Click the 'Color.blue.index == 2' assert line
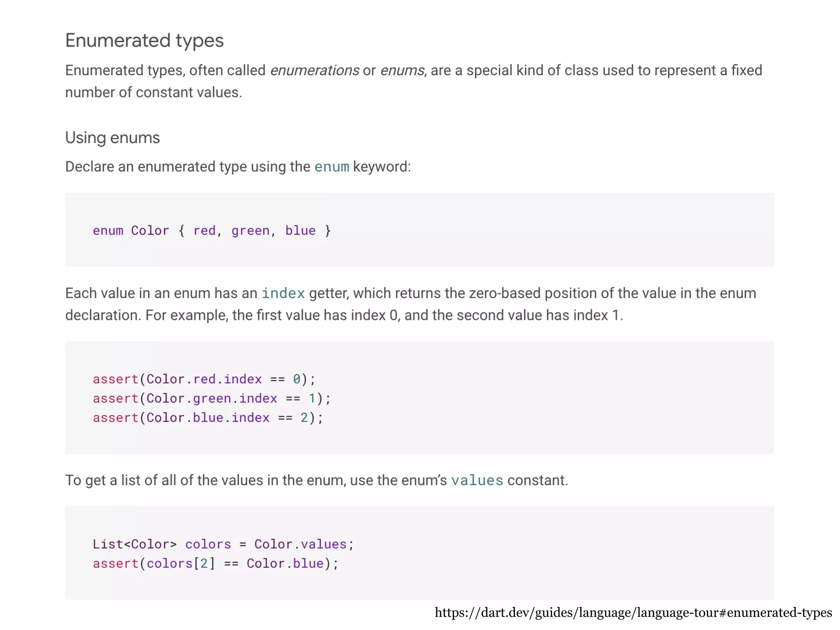 [208, 418]
